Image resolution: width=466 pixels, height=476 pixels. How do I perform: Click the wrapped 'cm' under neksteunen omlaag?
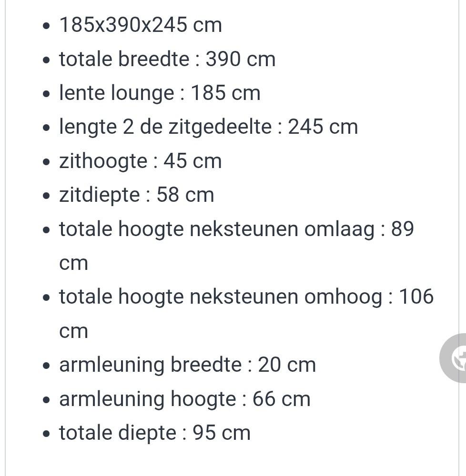(x=73, y=263)
